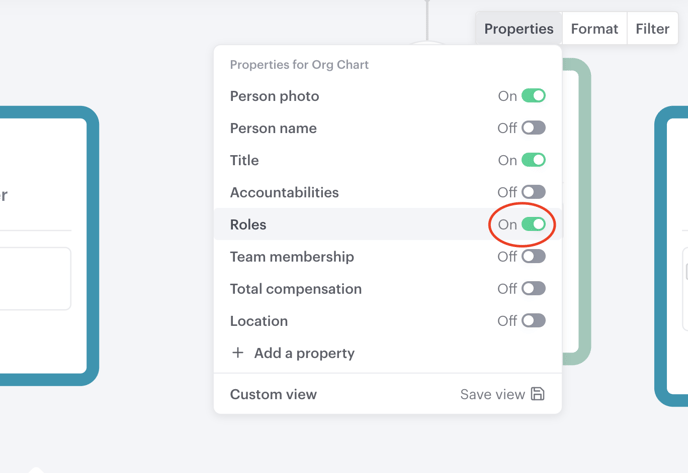Click the Team membership row label
This screenshot has height=473, width=688.
pyautogui.click(x=292, y=257)
